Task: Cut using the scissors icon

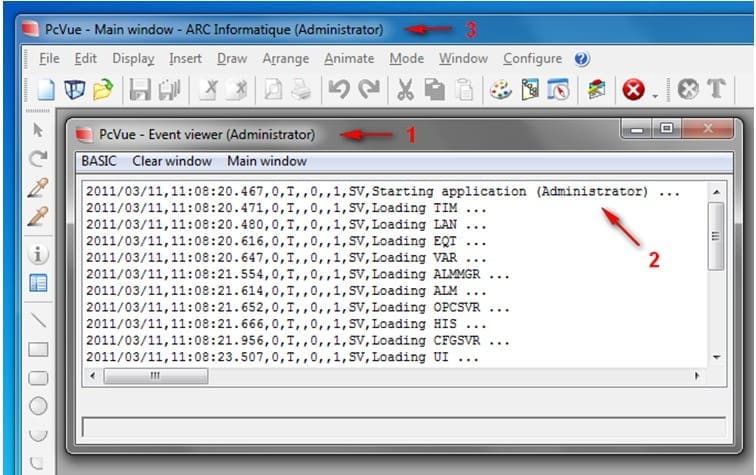Action: click(405, 90)
